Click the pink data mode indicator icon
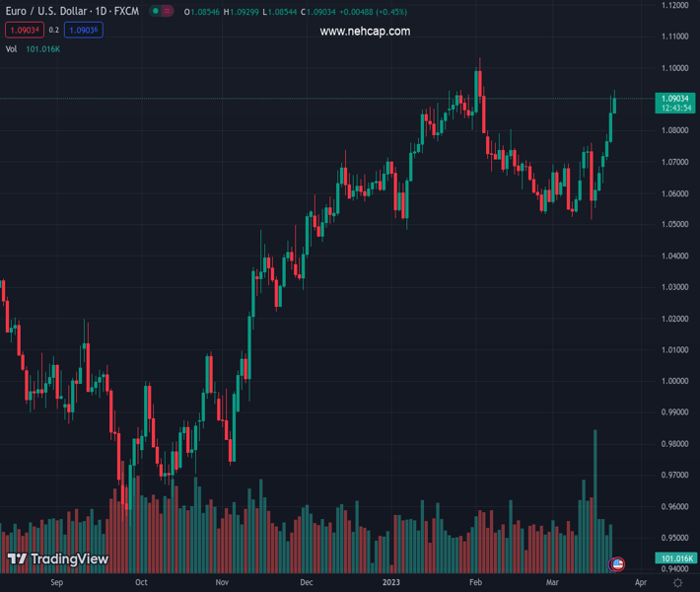This screenshot has height=592, width=700. [168, 12]
